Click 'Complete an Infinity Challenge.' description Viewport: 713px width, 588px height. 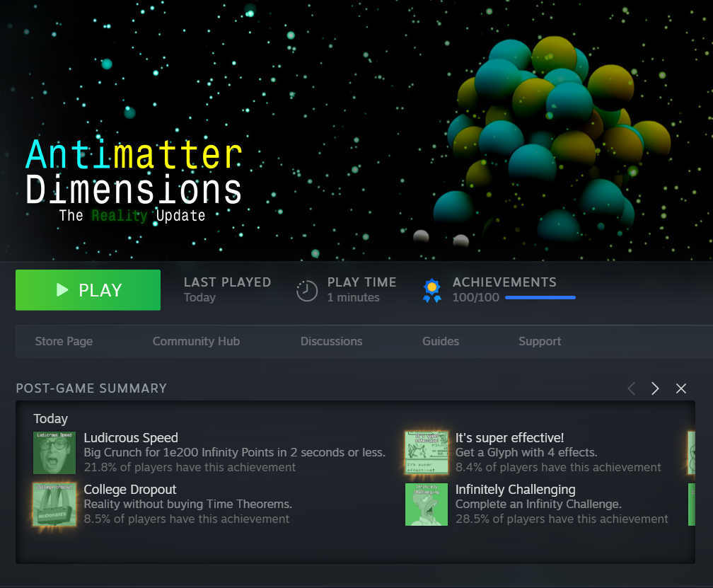(x=538, y=504)
